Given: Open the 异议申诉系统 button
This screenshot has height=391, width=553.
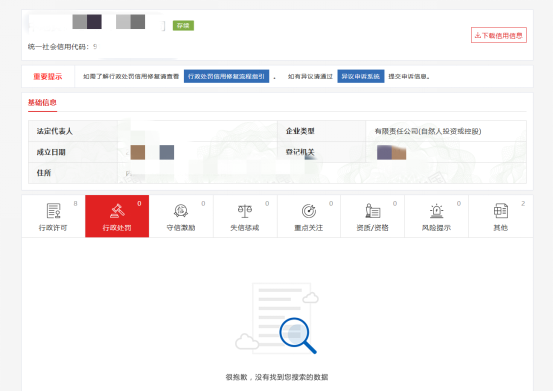Looking at the screenshot, I should [361, 77].
